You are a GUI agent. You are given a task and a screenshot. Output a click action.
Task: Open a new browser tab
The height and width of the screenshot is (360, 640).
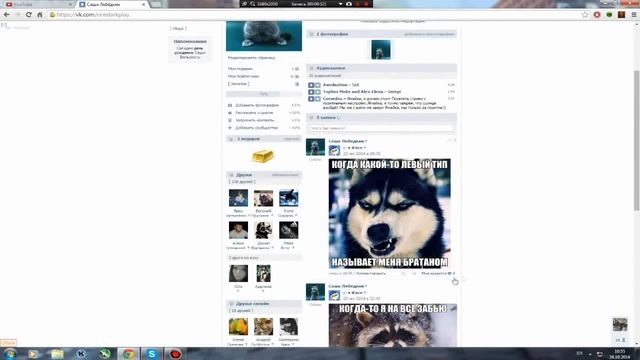click(x=156, y=4)
